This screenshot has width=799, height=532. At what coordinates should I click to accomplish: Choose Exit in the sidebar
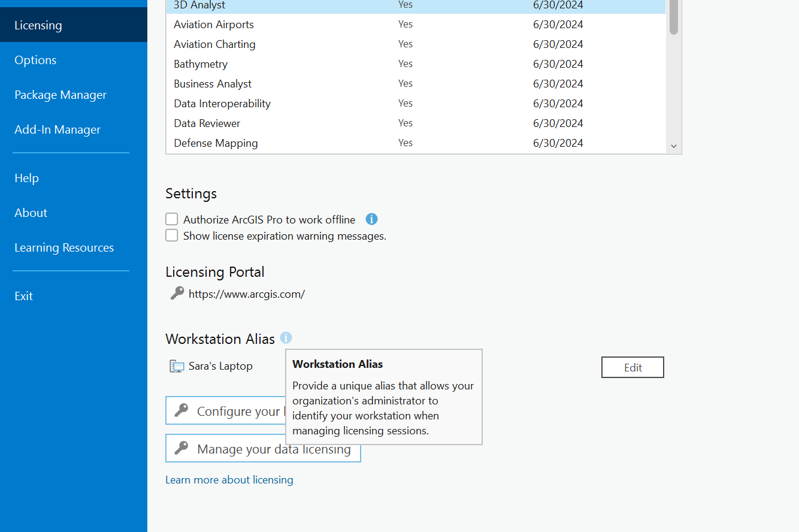click(x=74, y=296)
